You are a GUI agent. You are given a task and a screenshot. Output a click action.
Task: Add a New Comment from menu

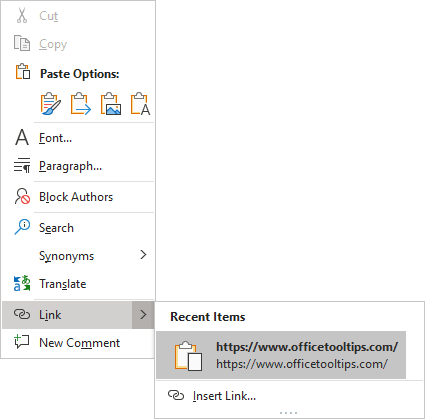pyautogui.click(x=79, y=343)
